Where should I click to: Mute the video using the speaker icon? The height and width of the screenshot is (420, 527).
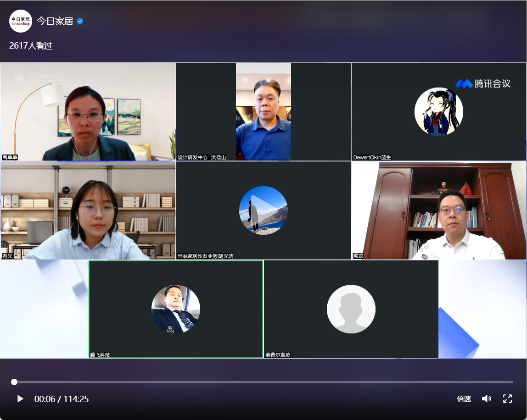coord(486,399)
